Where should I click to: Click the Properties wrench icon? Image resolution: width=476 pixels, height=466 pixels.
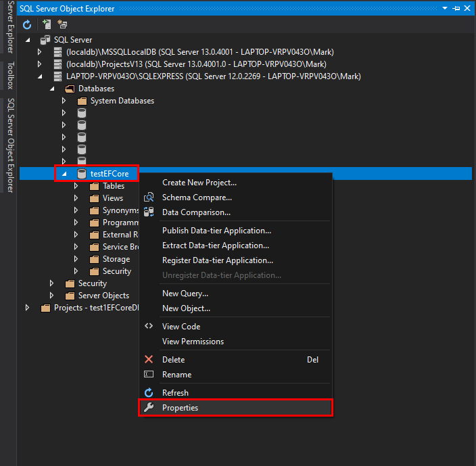[149, 407]
